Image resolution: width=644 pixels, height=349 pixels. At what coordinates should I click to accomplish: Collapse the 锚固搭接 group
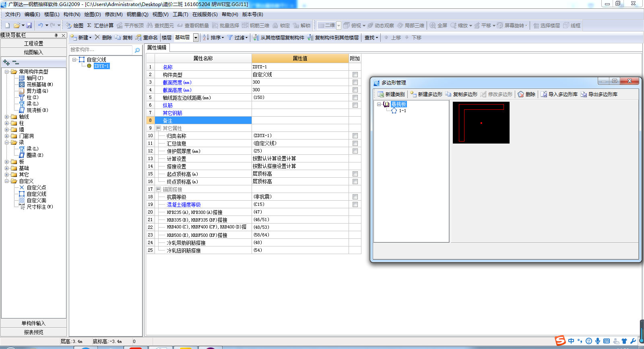159,189
